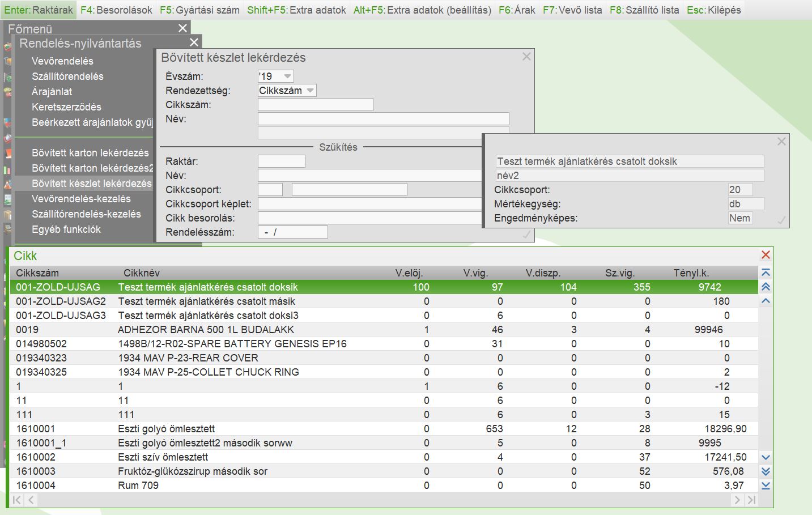Jump to the last row in Cikk list
This screenshot has width=812, height=515.
pos(766,486)
